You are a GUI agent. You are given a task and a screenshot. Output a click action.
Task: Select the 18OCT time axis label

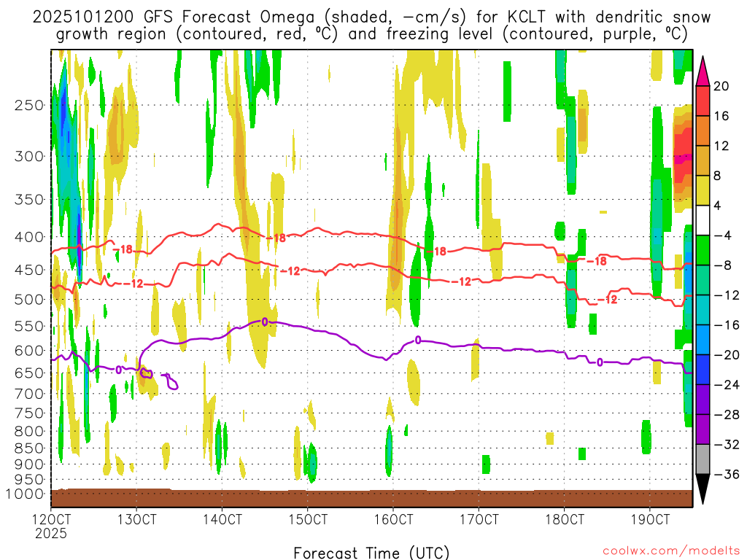pos(564,520)
